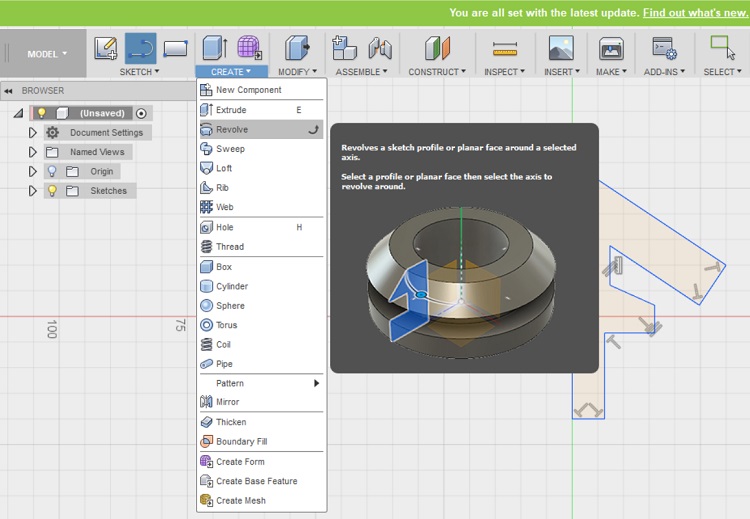This screenshot has width=750, height=519.
Task: Click the 3D Print icon above Make
Action: (611, 48)
